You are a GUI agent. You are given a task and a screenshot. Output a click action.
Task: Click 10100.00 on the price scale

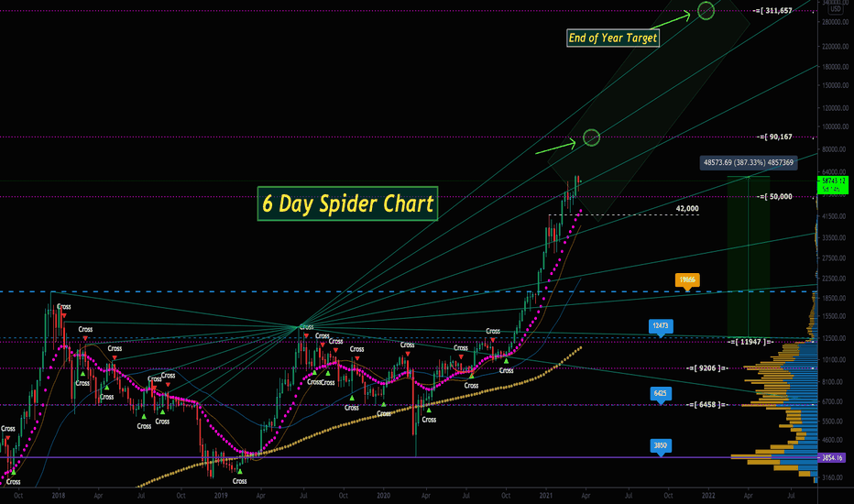[x=835, y=359]
